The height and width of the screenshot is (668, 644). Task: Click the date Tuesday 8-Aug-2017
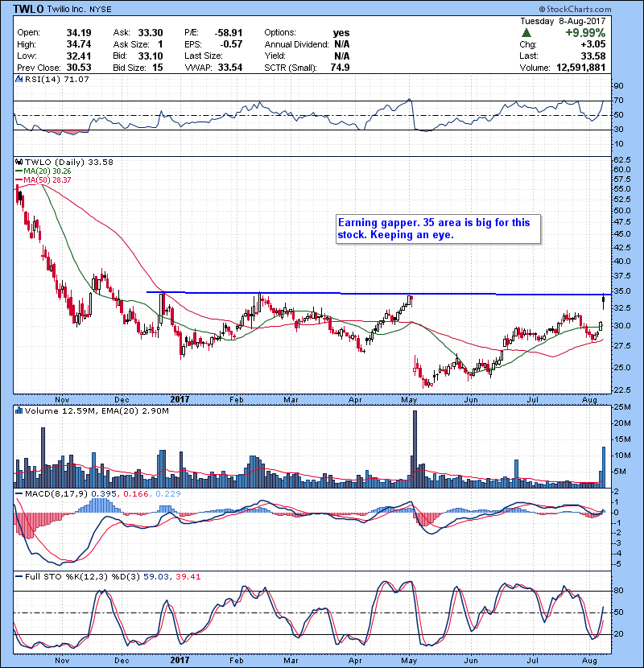[563, 21]
